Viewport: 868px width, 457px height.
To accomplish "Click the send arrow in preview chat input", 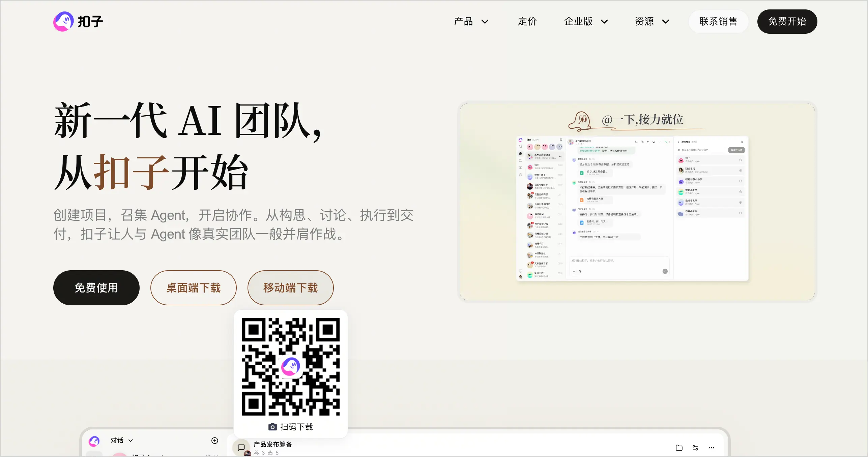I will point(665,271).
